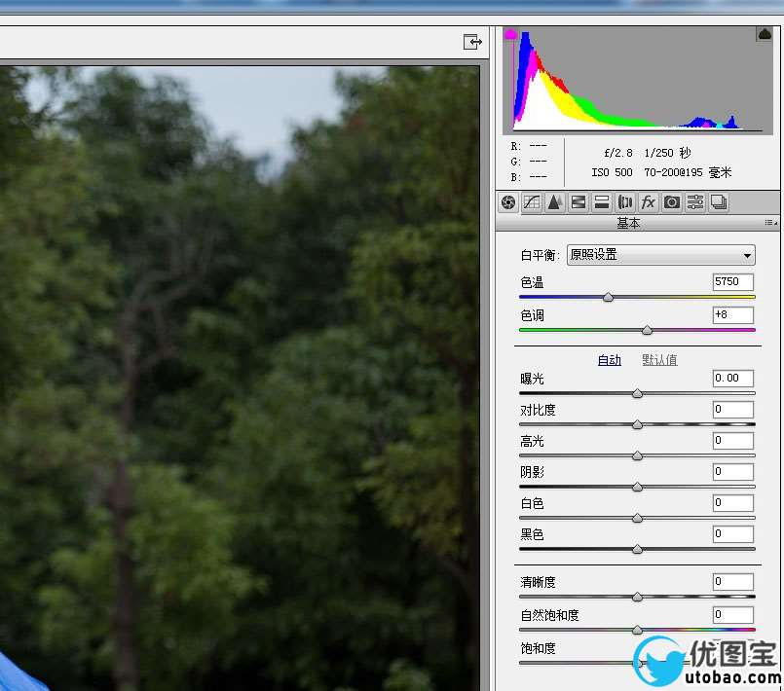Open the Effects fx panel tab

point(648,202)
